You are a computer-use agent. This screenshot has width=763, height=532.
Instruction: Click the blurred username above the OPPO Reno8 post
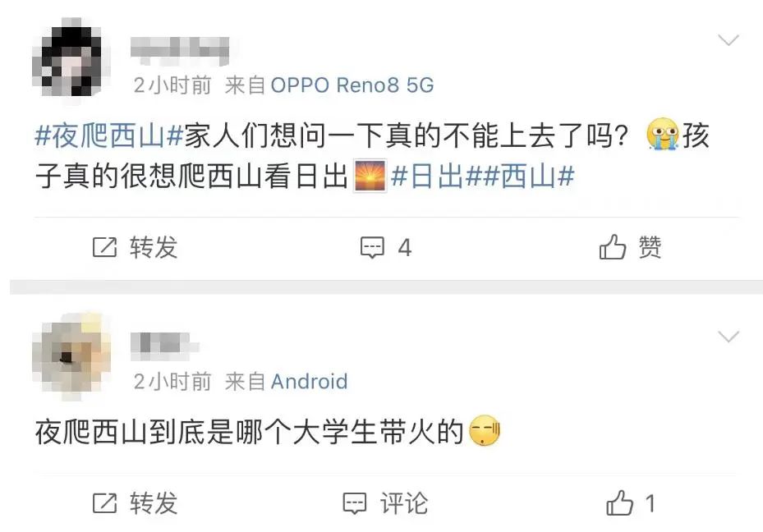pyautogui.click(x=179, y=49)
